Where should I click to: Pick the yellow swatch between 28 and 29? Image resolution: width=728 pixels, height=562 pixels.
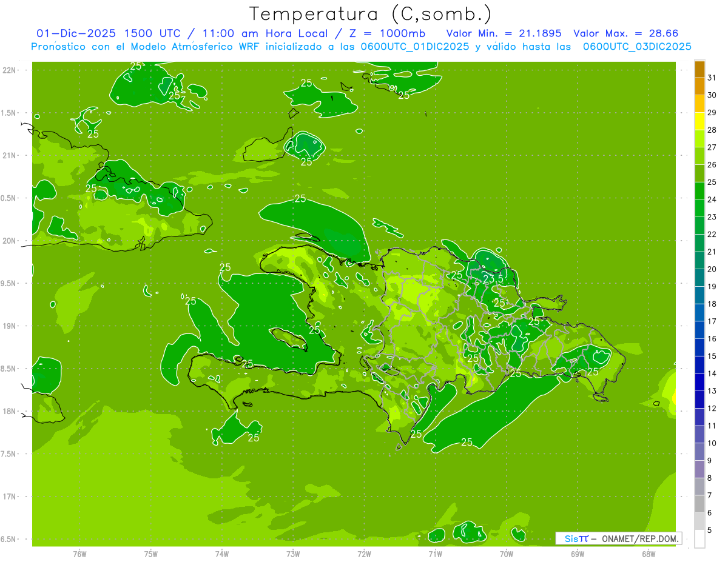[699, 121]
